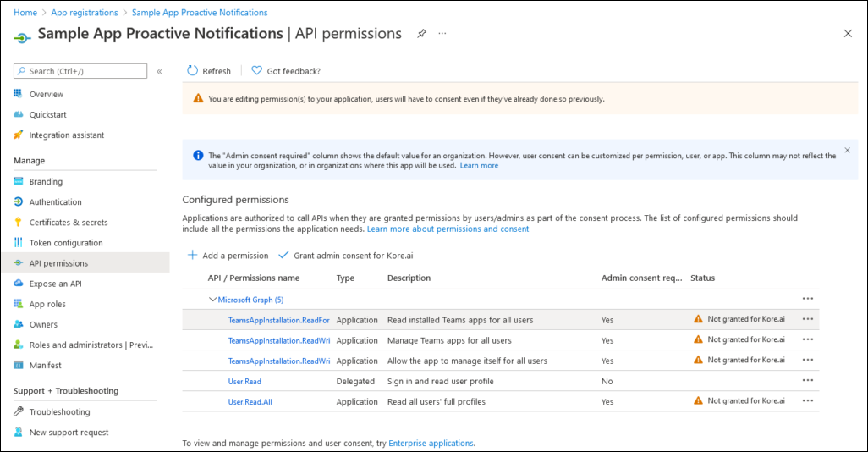Screen dimensions: 868x452
Task: Click the 'Delegated' type cell
Action: 355,381
